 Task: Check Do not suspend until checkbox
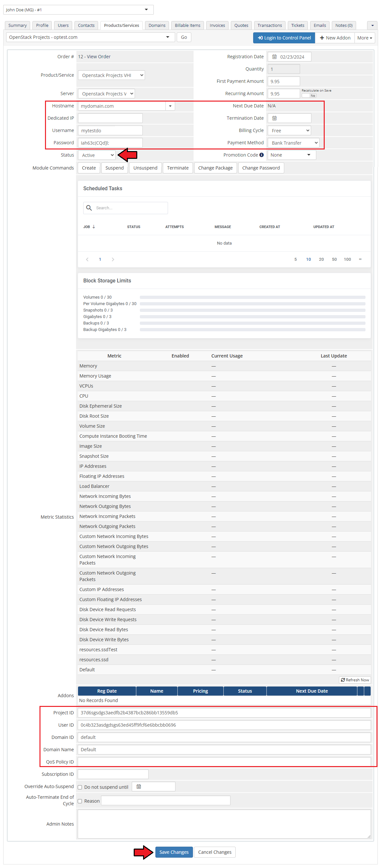click(80, 787)
